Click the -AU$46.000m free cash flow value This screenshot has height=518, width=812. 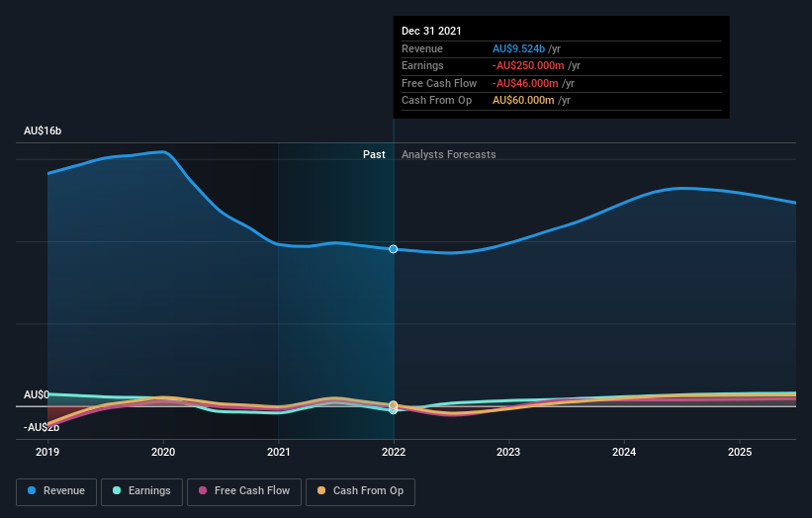point(525,83)
